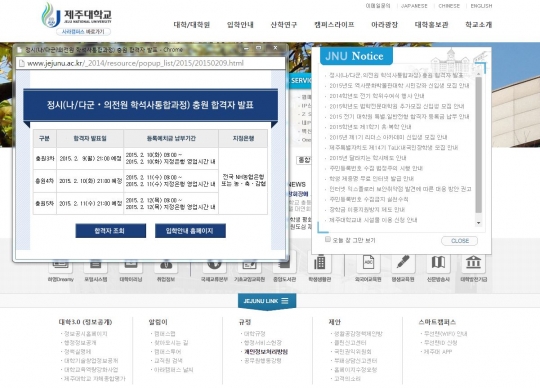Check the 오늘 창 그만 보기 checkbox
The image size is (540, 388).
[328, 239]
